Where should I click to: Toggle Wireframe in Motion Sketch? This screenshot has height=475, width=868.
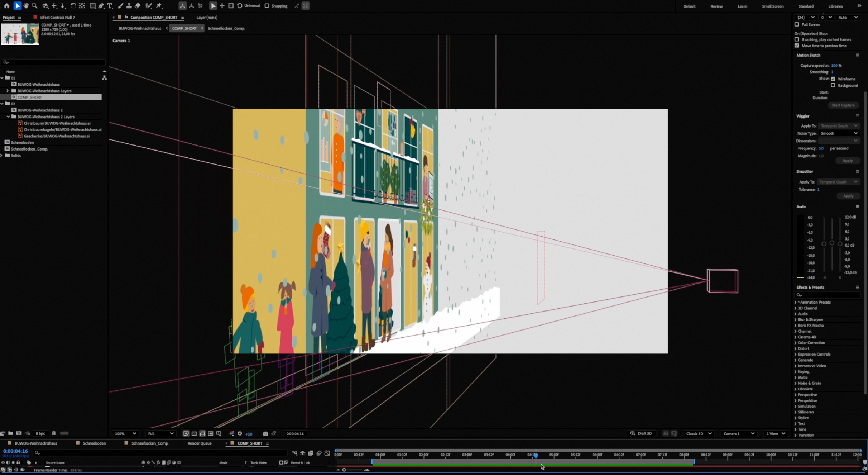(x=833, y=79)
